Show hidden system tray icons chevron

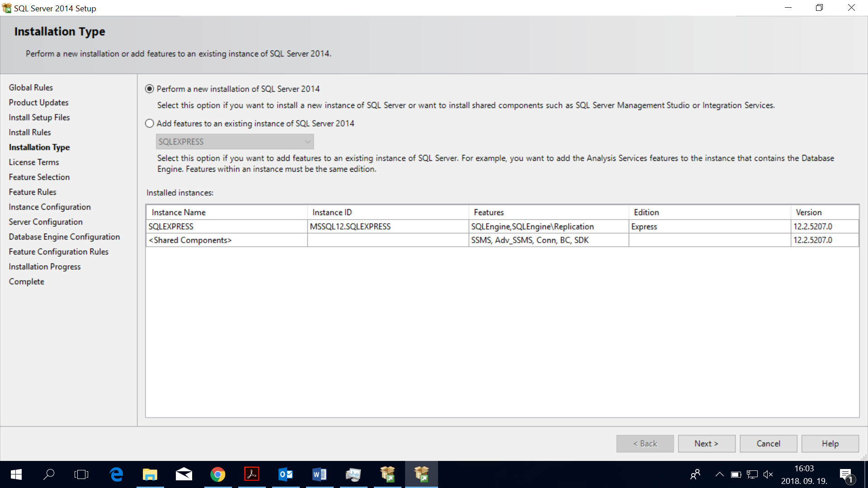coord(719,474)
